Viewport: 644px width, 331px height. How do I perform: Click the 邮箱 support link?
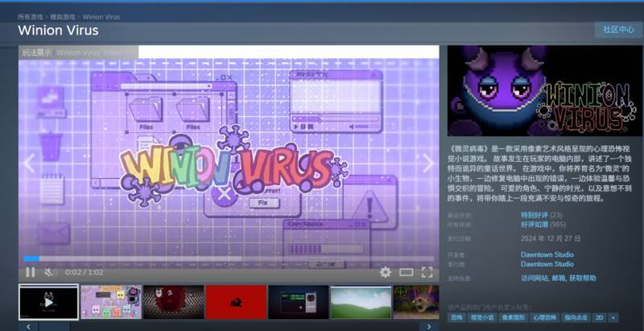(x=557, y=279)
